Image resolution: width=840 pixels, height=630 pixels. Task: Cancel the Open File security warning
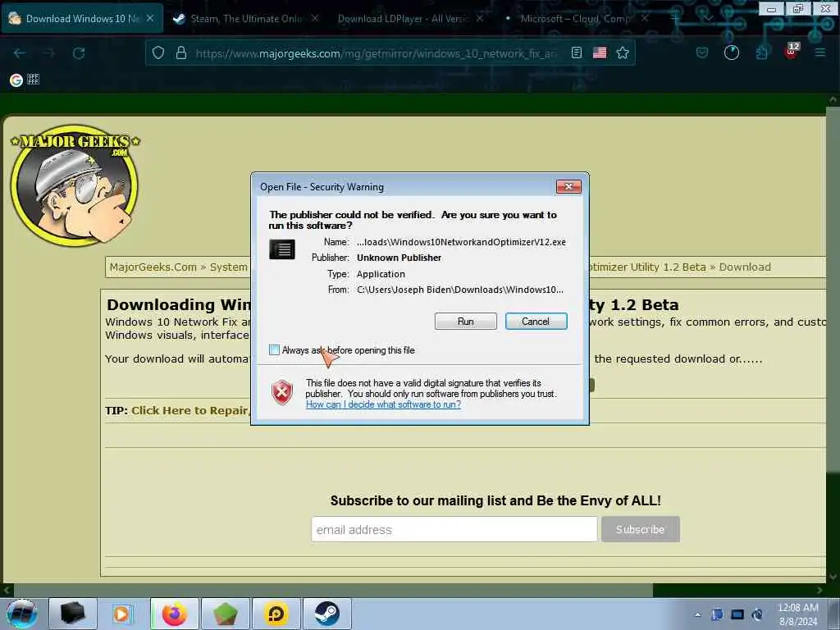536,322
